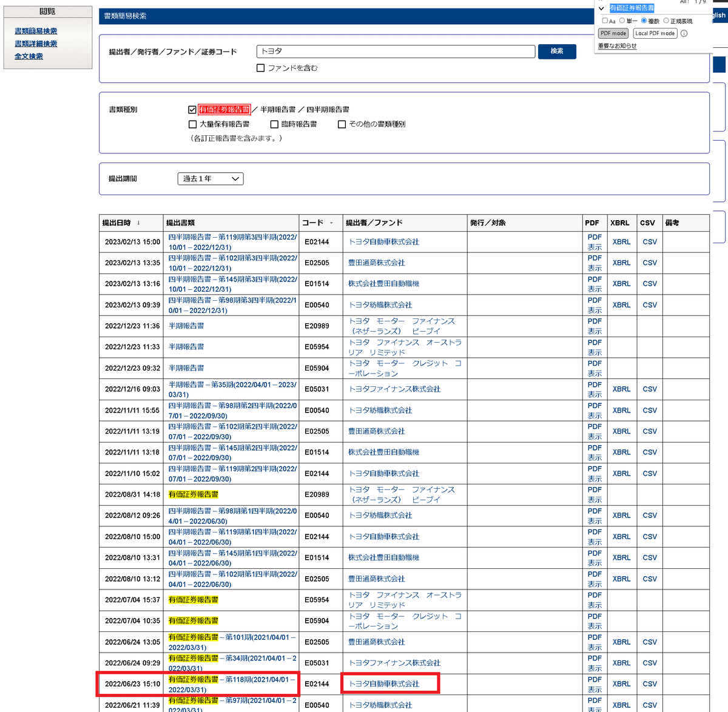
Task: Click the Local PDF mode button
Action: tap(655, 33)
